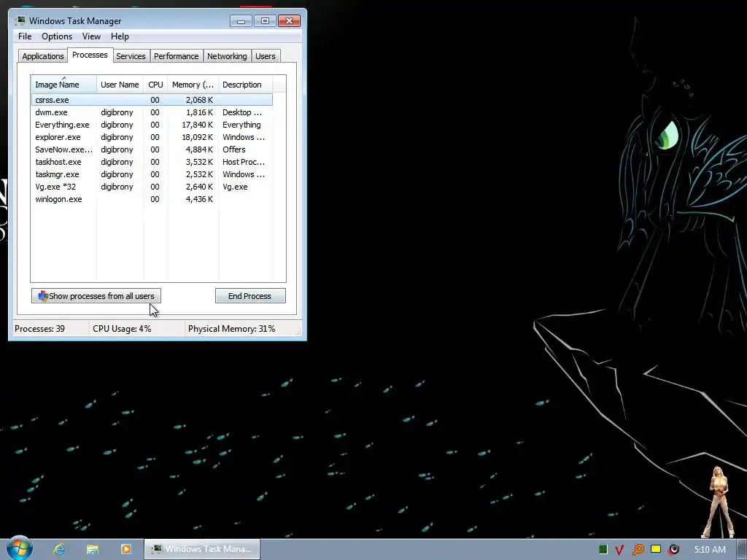Sort by the Image Name column header
This screenshot has height=560, width=747.
(x=64, y=85)
